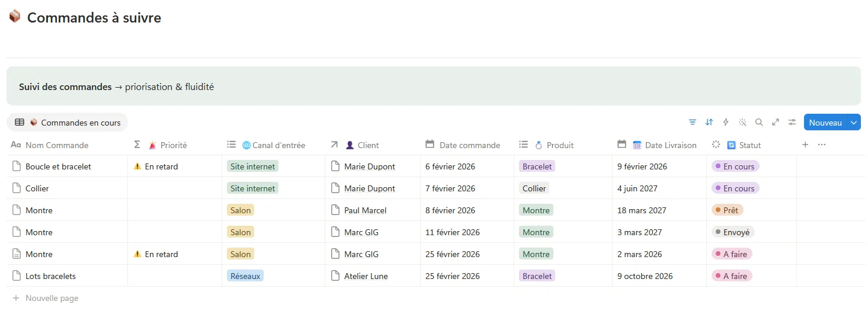
Task: Click page icon beside Paul Marcel
Action: point(335,210)
